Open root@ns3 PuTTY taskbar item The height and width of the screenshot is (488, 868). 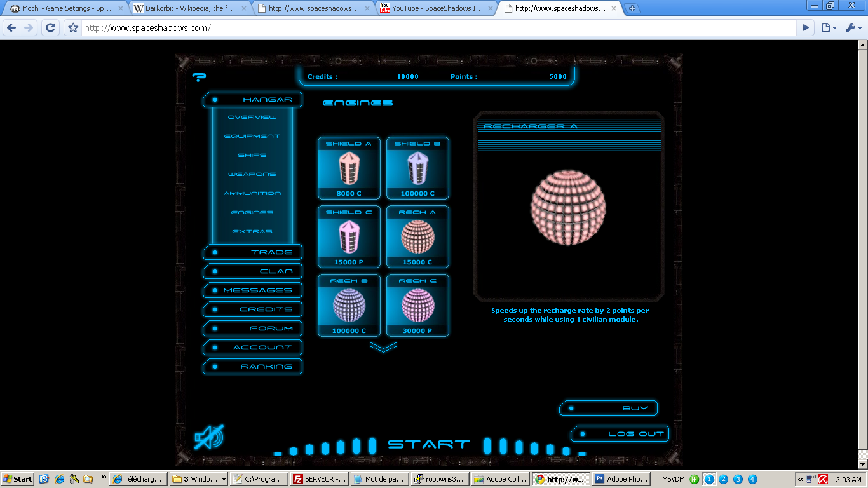[439, 479]
